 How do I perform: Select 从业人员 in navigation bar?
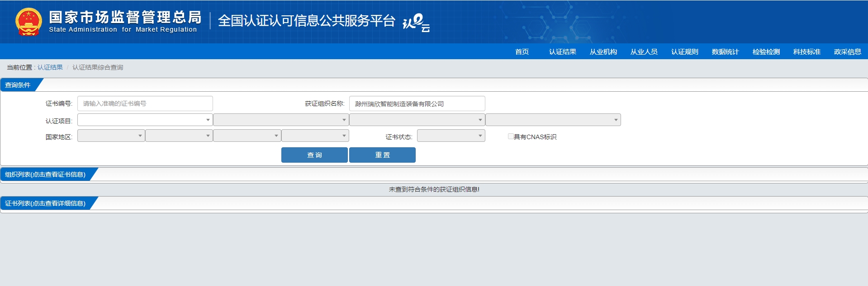644,52
